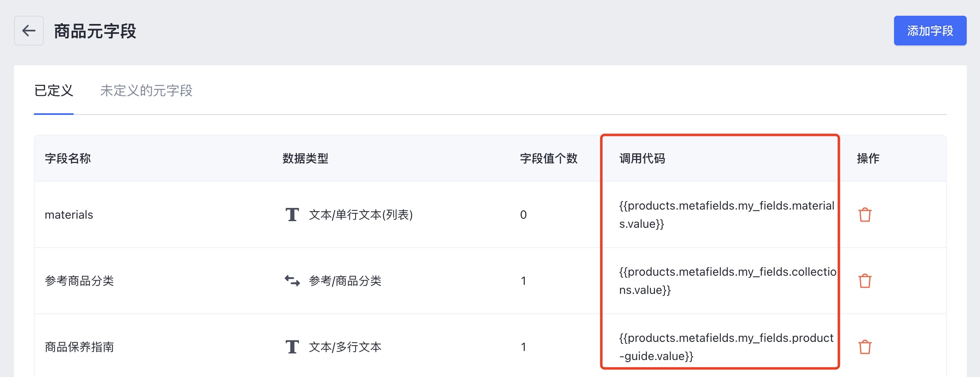Viewport: 980px width, 377px height.
Task: Click the 字段名称 column header
Action: [x=68, y=158]
